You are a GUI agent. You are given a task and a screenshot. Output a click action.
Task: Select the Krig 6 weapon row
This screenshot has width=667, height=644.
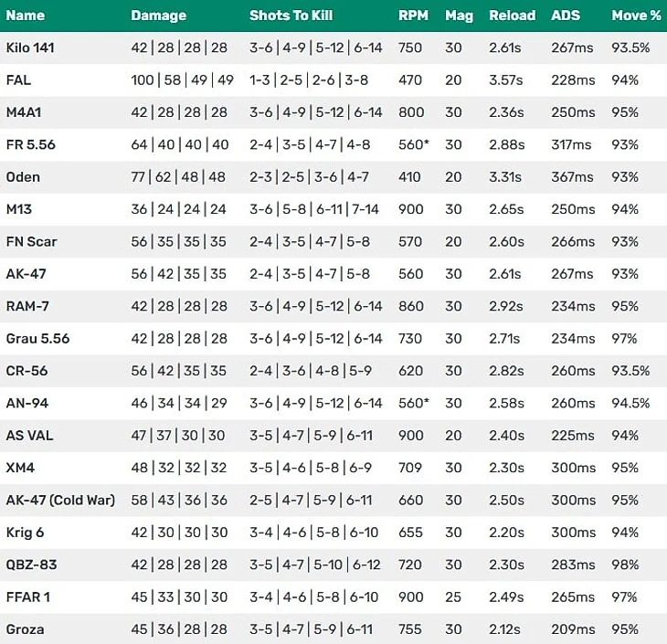point(333,533)
